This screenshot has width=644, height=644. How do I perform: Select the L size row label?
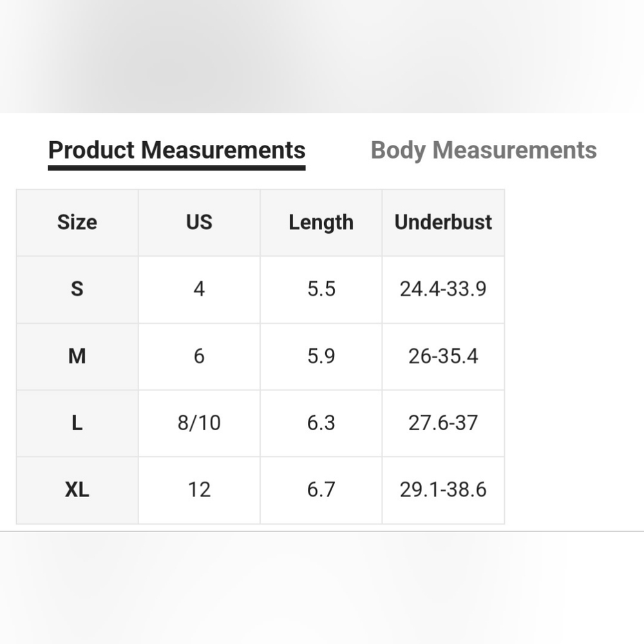point(77,423)
